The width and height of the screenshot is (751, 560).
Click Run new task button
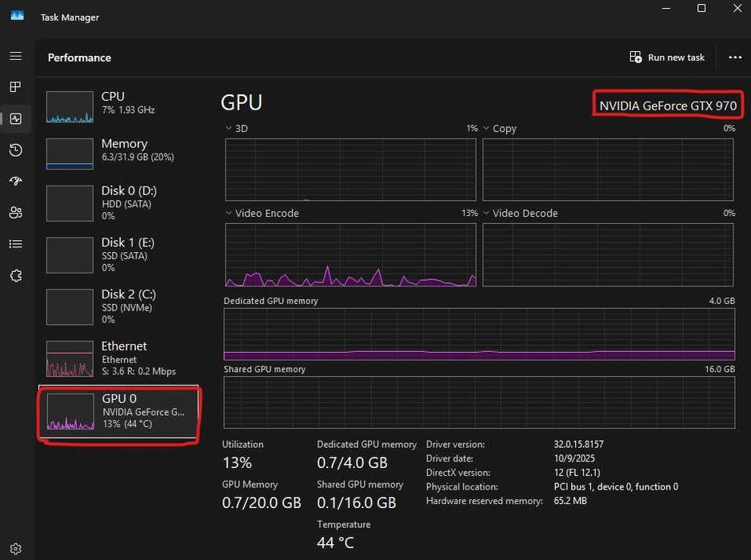(667, 57)
